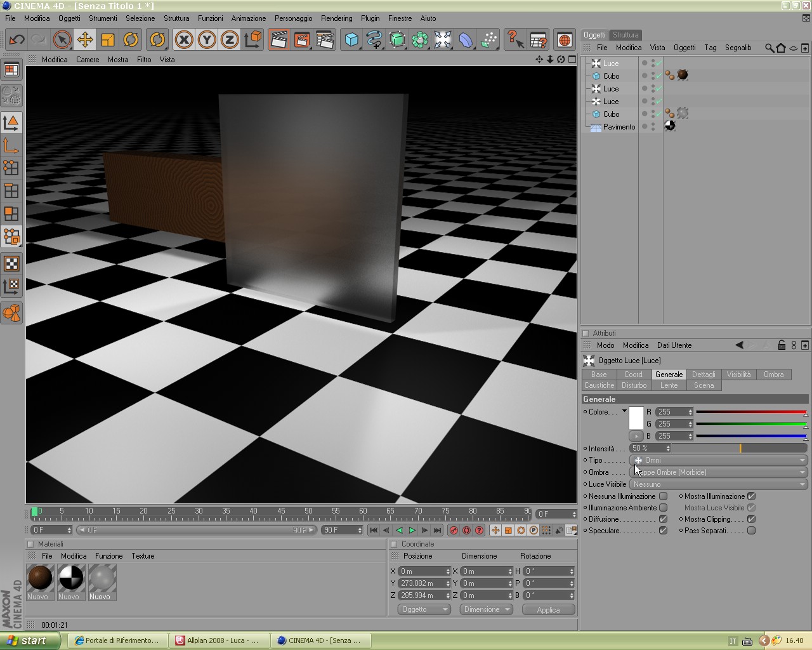Click the stepper on the R color value
This screenshot has height=650, width=812.
[690, 412]
